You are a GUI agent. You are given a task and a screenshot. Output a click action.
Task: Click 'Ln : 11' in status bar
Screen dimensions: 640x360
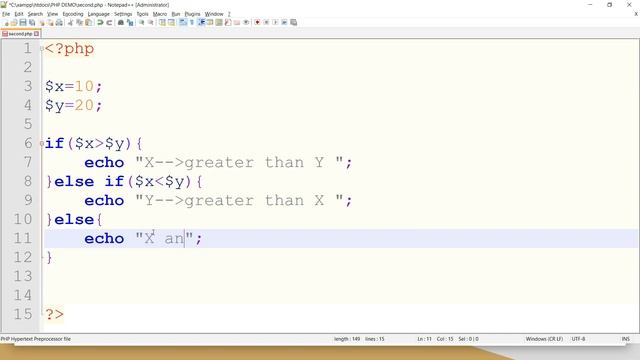click(424, 339)
